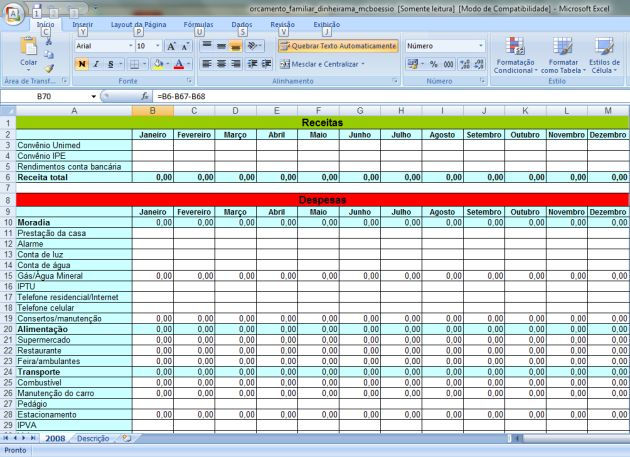This screenshot has width=630, height=457.
Task: Open Número dialog launcher
Action: click(482, 81)
